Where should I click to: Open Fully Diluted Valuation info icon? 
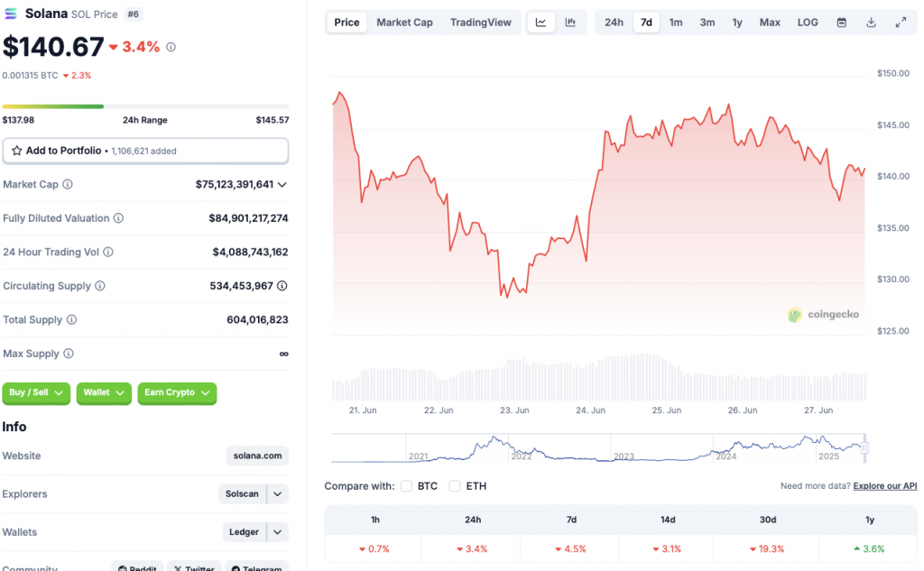click(x=118, y=218)
